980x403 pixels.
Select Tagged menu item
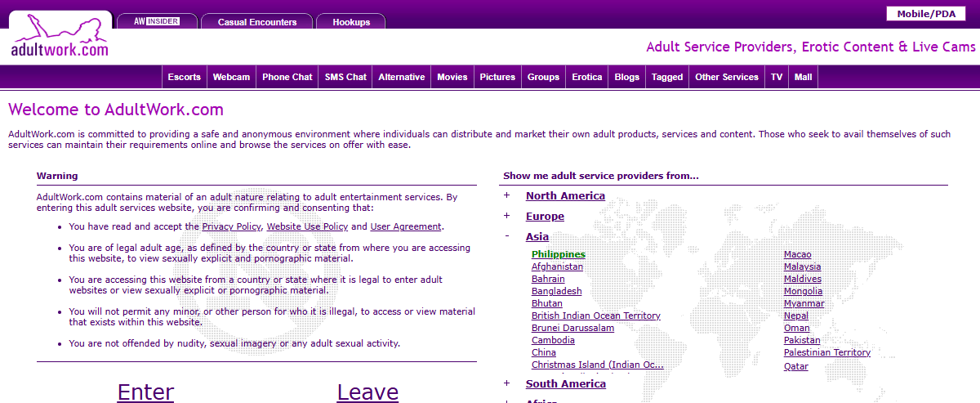pyautogui.click(x=667, y=77)
